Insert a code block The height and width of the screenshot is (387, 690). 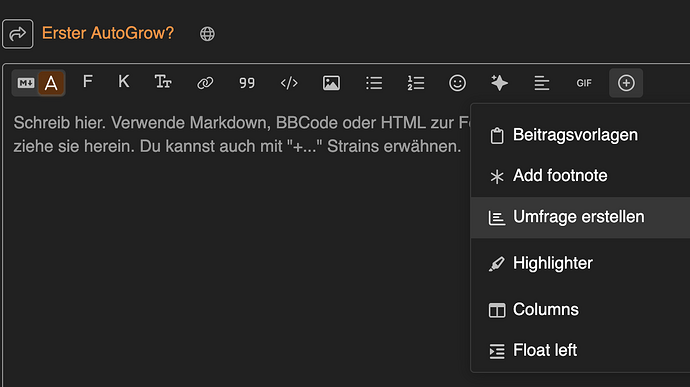point(289,83)
